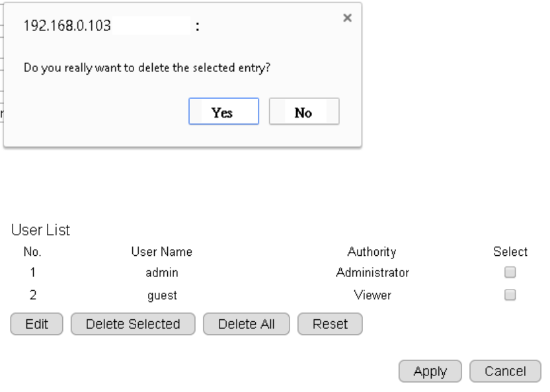Click the Delete All button
Image resolution: width=550 pixels, height=392 pixels.
point(247,324)
